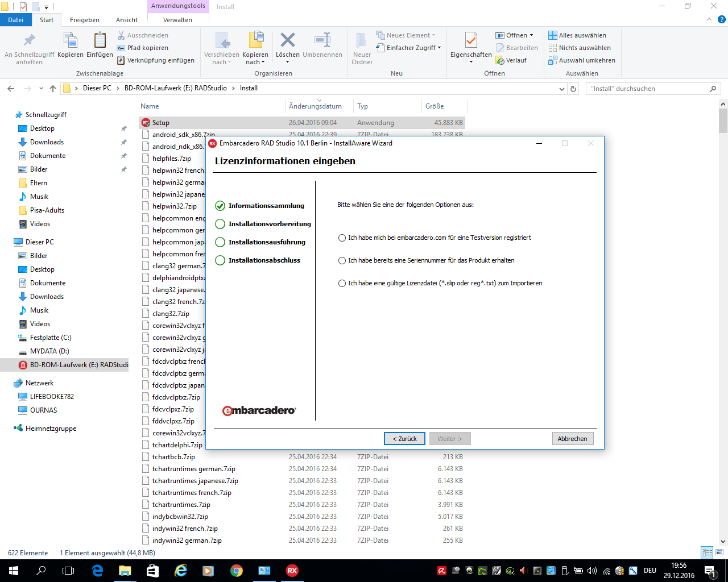Select the Setup application file
Image resolution: width=728 pixels, height=582 pixels.
click(x=161, y=123)
